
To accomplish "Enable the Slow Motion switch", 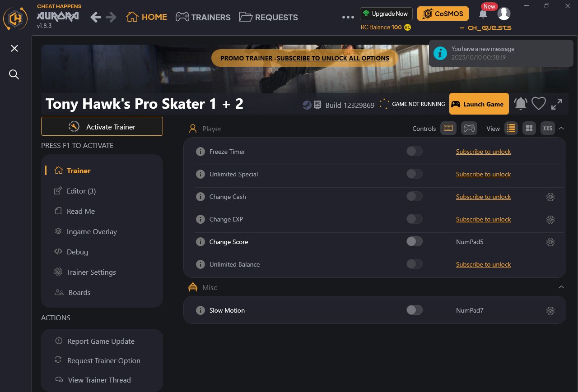I will (415, 310).
